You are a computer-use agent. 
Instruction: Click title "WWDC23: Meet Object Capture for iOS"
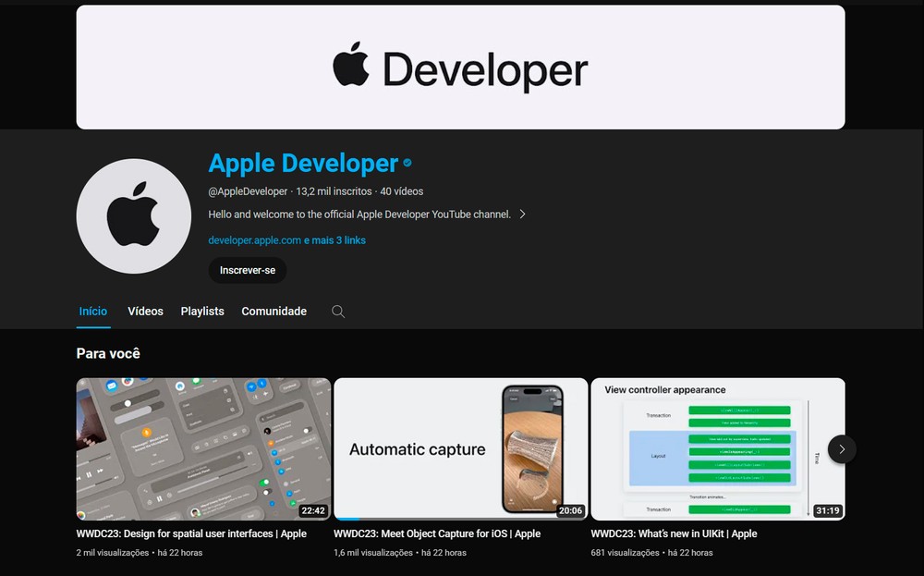pos(437,533)
